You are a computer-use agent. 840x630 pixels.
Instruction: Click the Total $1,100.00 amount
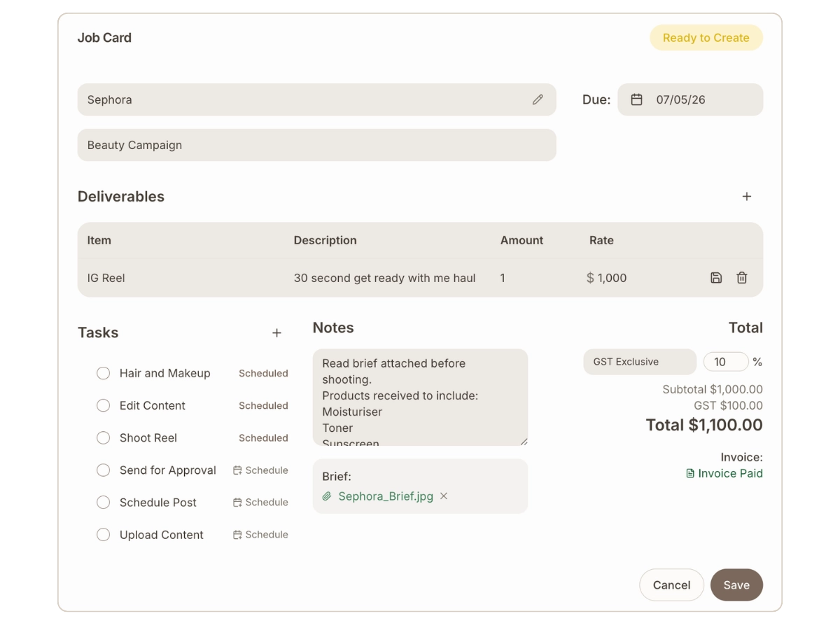click(x=703, y=425)
